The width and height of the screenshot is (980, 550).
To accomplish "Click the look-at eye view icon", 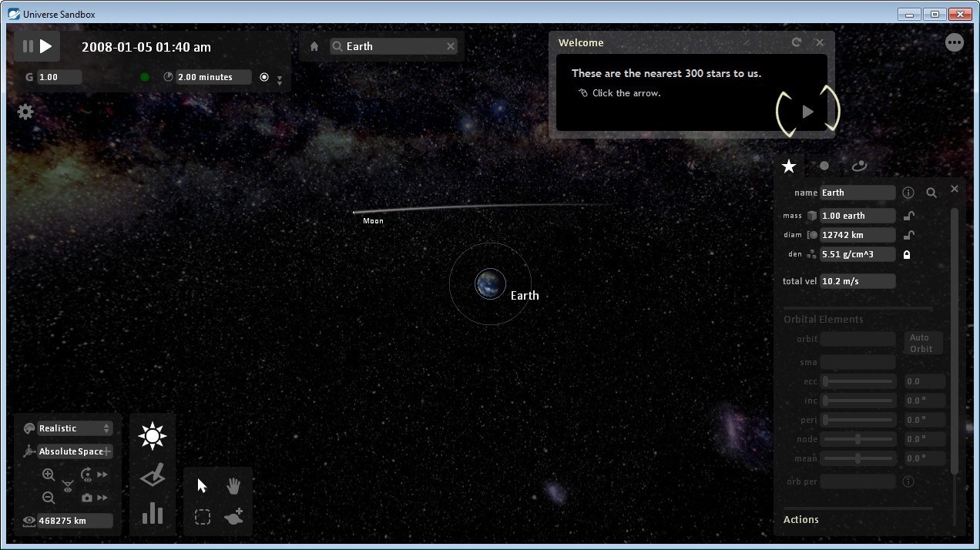I will [68, 487].
